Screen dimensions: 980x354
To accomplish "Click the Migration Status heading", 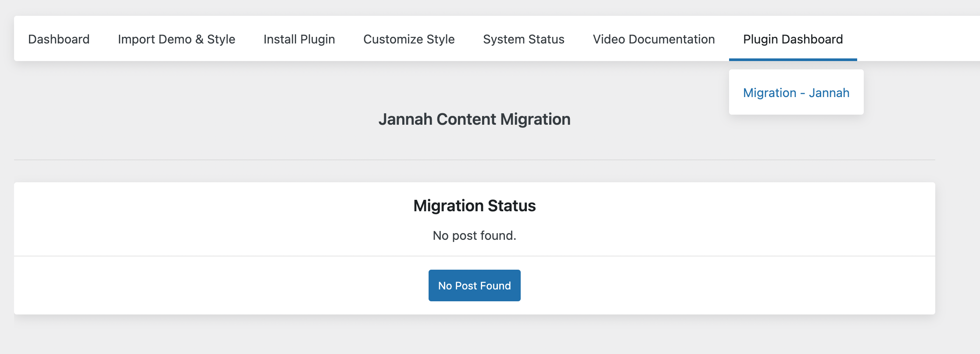I will [x=475, y=206].
